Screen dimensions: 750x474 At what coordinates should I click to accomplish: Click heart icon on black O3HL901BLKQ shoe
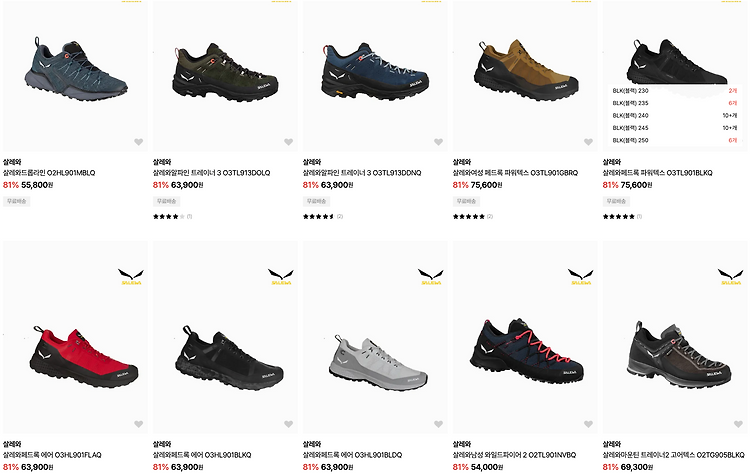click(288, 424)
